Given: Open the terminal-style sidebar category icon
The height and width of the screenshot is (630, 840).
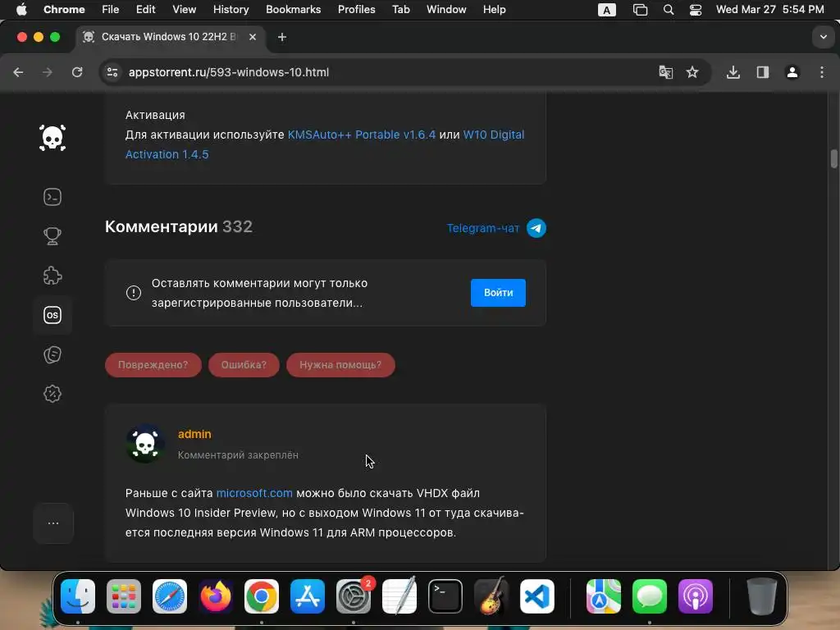Looking at the screenshot, I should (x=52, y=197).
